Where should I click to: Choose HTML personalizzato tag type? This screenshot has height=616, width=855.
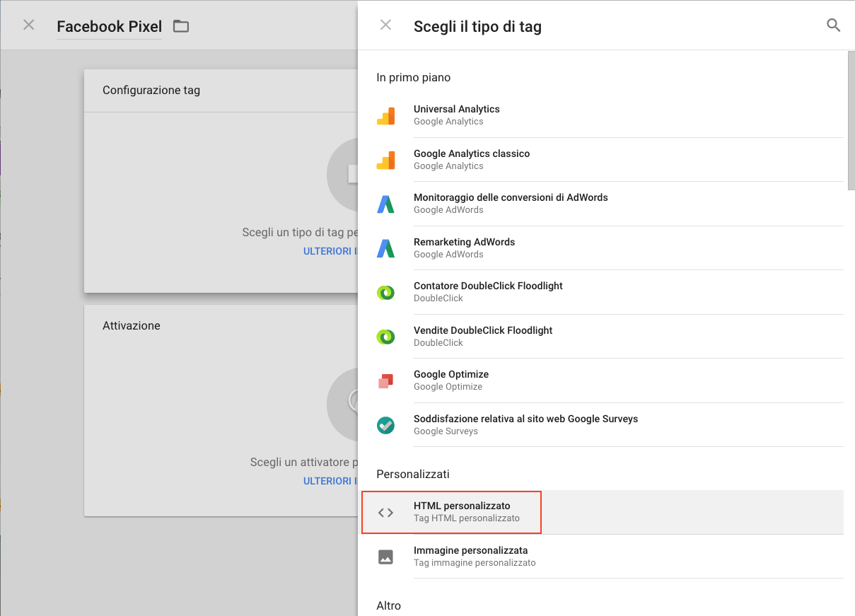601,513
